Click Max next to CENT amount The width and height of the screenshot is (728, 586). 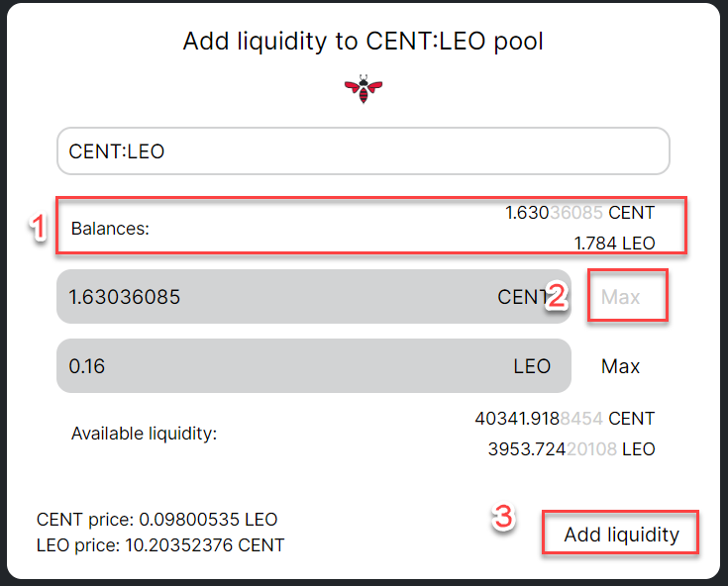(x=620, y=297)
